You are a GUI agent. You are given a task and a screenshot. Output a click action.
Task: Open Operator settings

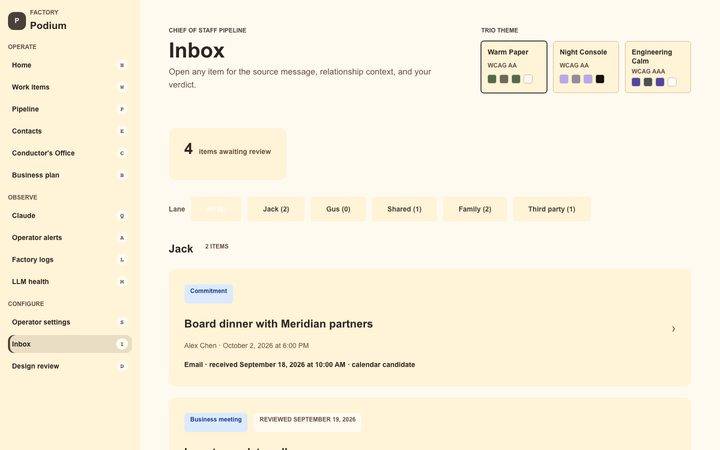[69, 322]
